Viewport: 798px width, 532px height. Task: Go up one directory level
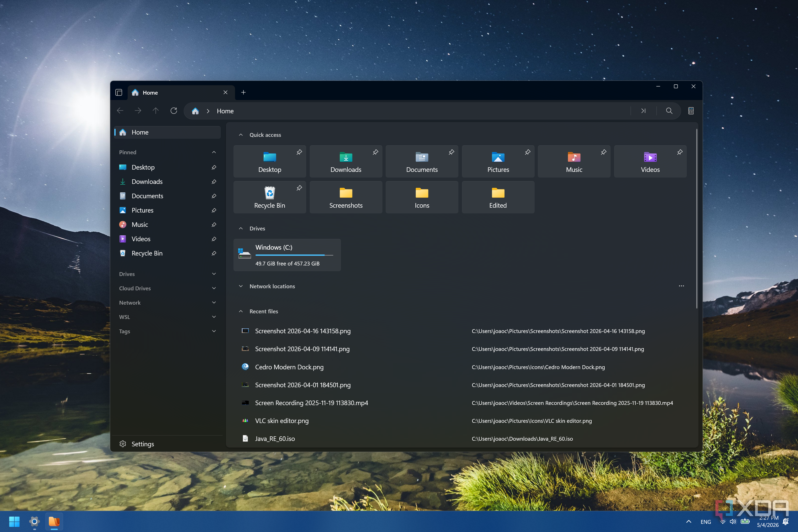point(156,111)
